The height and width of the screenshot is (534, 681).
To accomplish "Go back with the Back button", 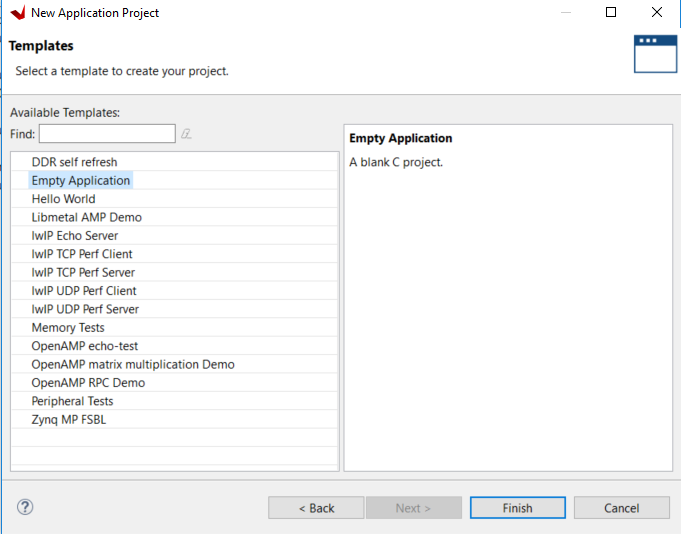I will pos(316,508).
